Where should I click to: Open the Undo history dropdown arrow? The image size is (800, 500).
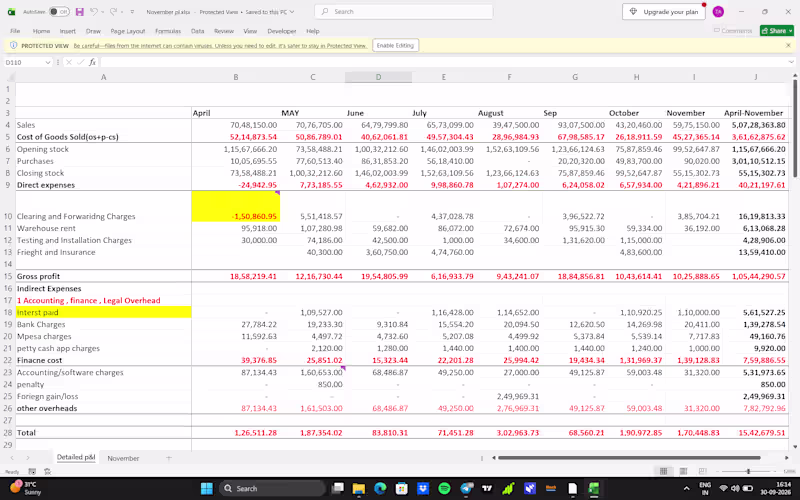point(103,11)
